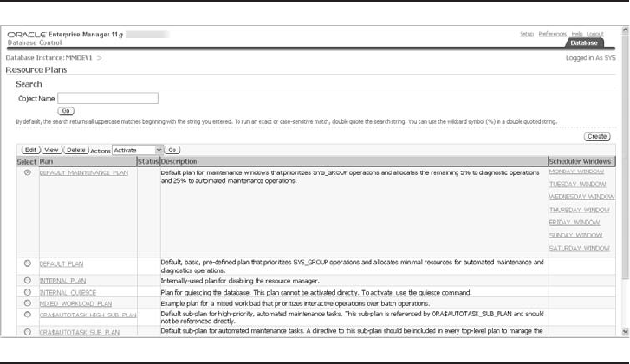Select the DEFAULT_MAINTENANCE_PLAN radio button
630x364 pixels.
tap(28, 172)
